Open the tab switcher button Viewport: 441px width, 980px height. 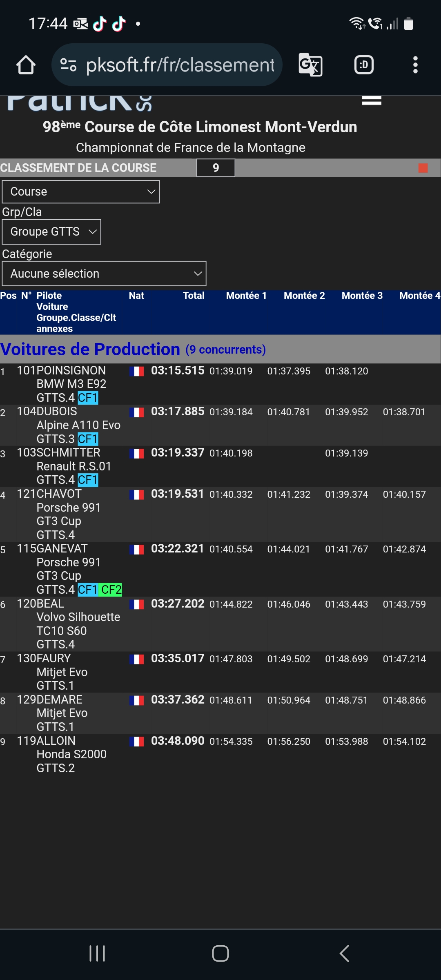[x=364, y=65]
